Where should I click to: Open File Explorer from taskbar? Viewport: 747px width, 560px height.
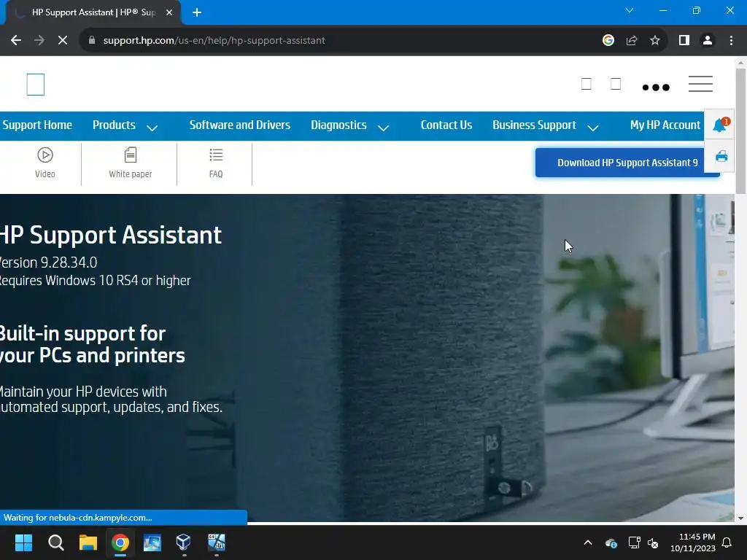pos(88,542)
